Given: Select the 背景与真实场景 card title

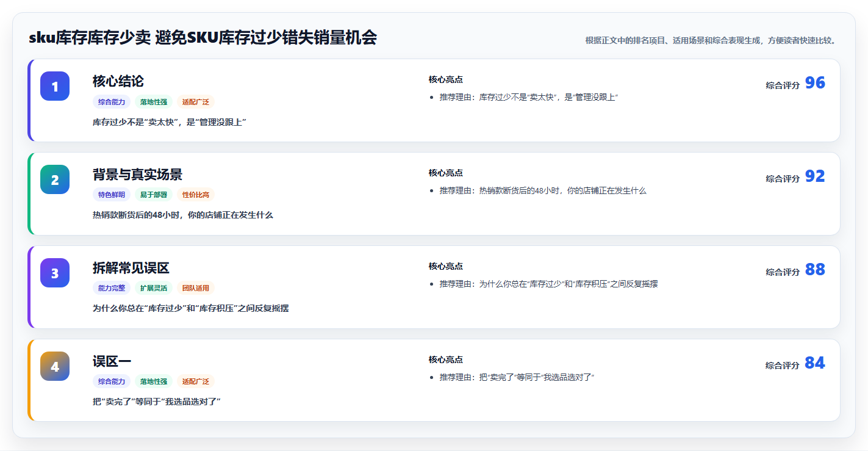Looking at the screenshot, I should (137, 175).
